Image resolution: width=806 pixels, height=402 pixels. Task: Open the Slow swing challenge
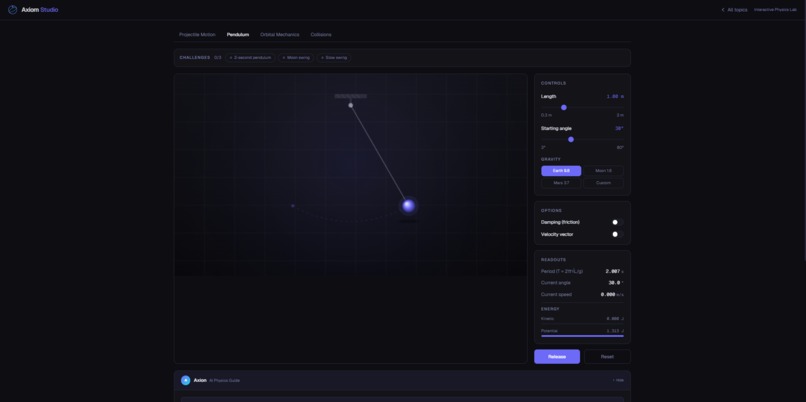coord(334,58)
